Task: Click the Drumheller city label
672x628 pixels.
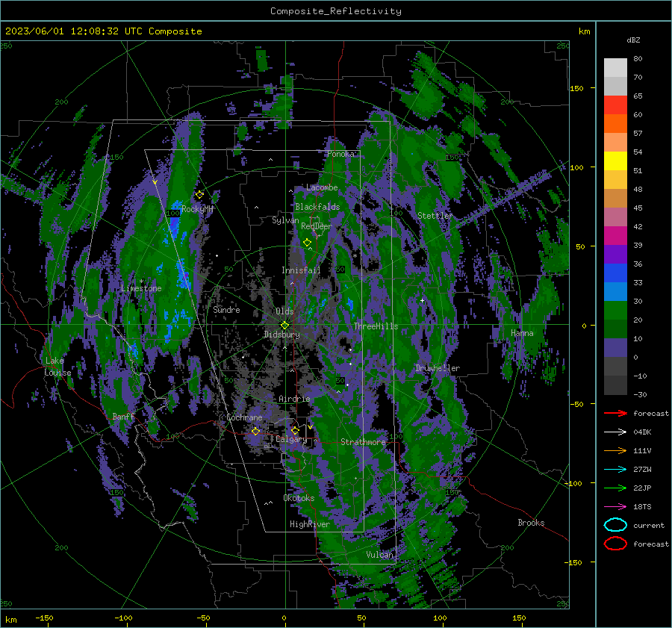Action: tap(438, 368)
